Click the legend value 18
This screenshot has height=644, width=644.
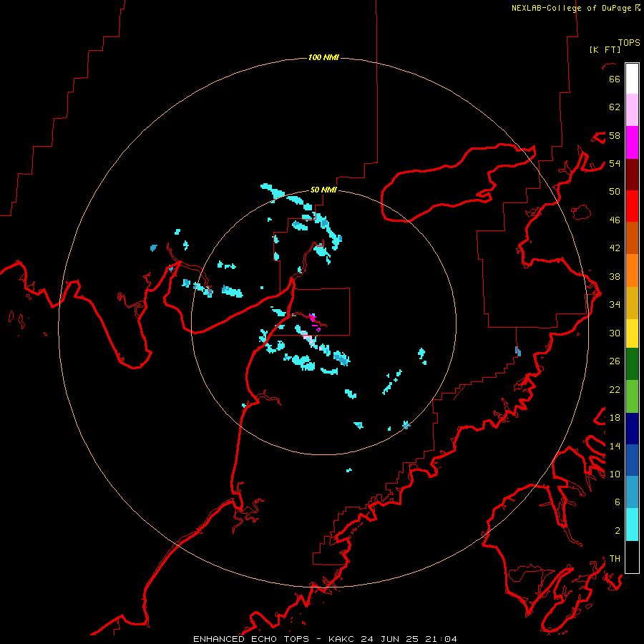point(615,418)
